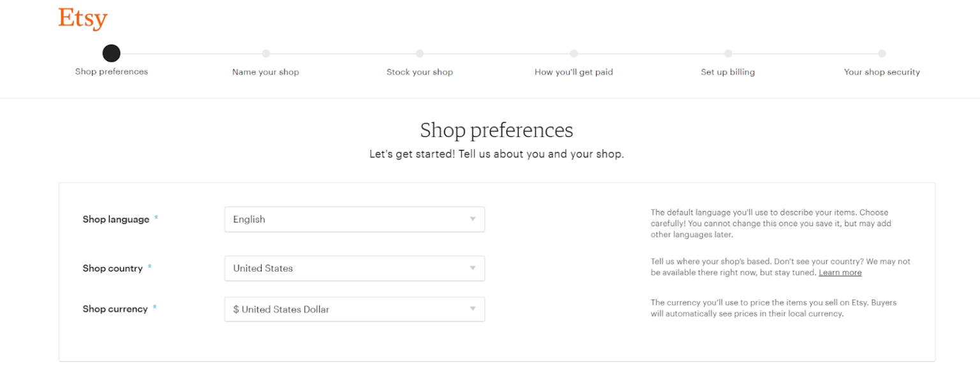Open the Shop currency selector
The image size is (980, 376).
point(355,309)
